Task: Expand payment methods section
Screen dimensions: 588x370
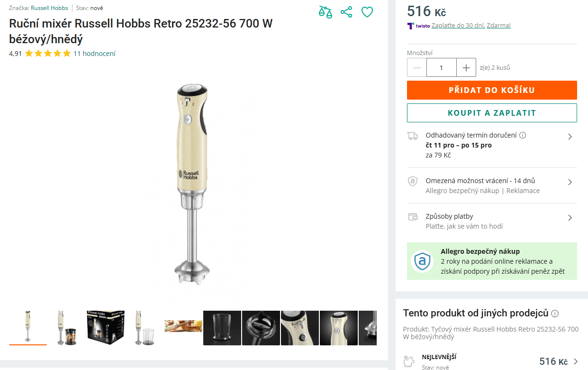Action: tap(570, 218)
